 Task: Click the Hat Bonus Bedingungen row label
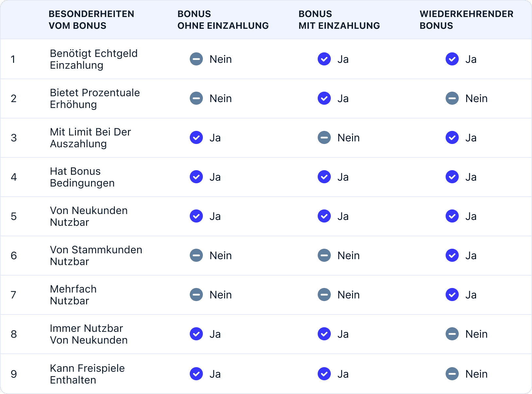(82, 177)
